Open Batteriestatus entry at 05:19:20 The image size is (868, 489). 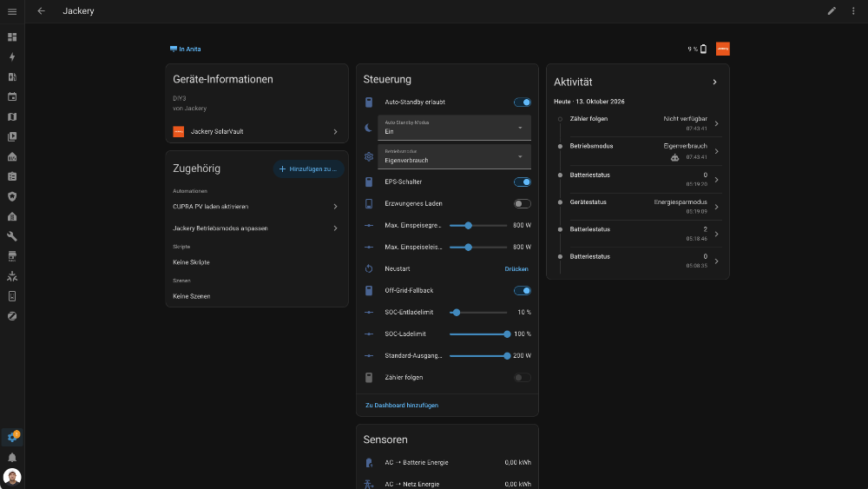pos(638,180)
